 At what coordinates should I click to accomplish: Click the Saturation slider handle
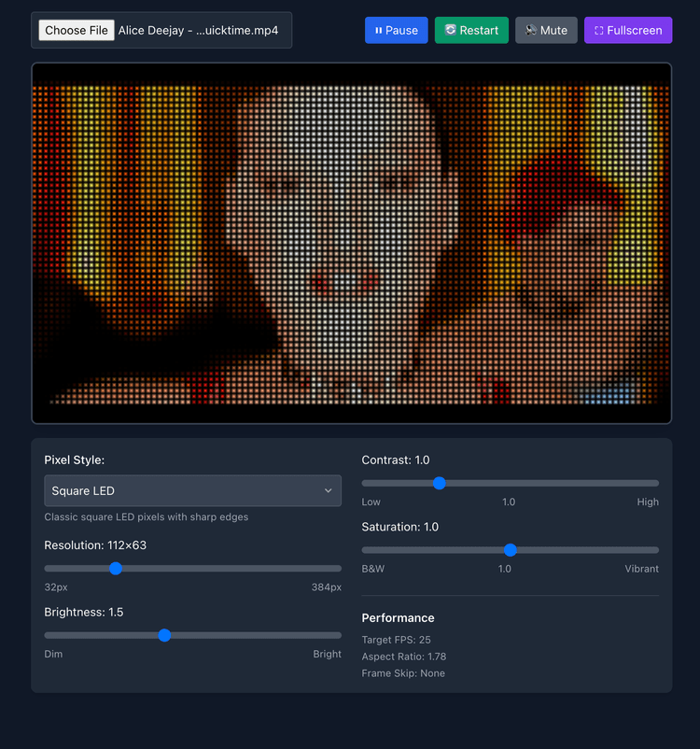click(510, 550)
